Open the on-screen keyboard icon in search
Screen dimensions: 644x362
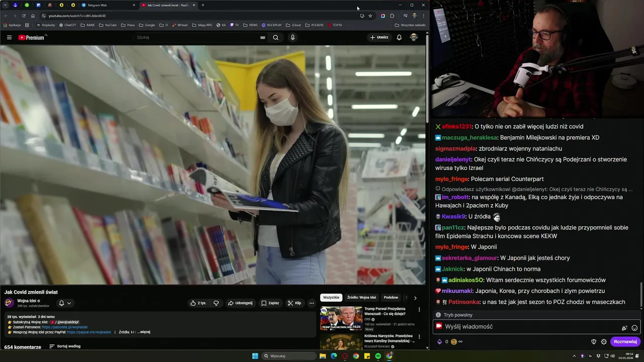coord(263,37)
